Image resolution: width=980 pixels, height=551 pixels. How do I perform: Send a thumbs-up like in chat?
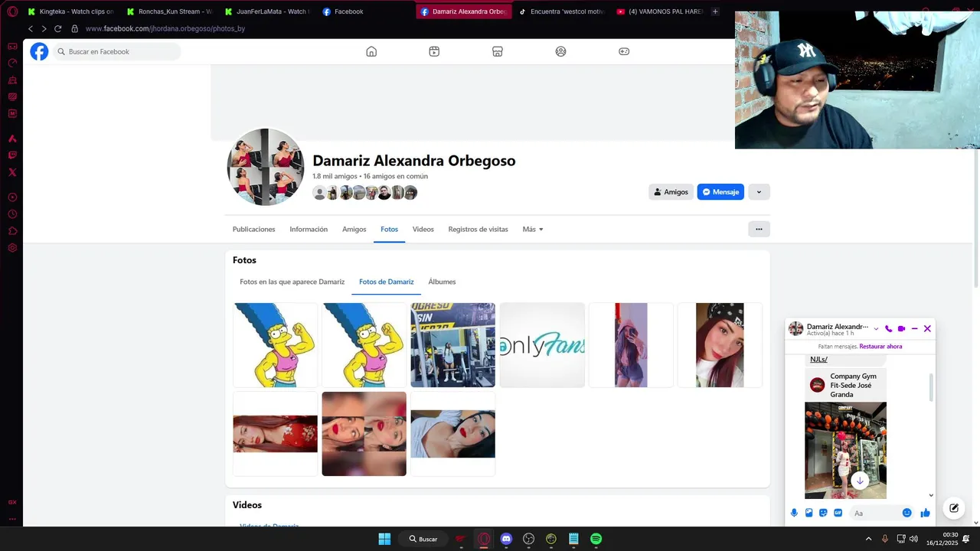pos(925,513)
